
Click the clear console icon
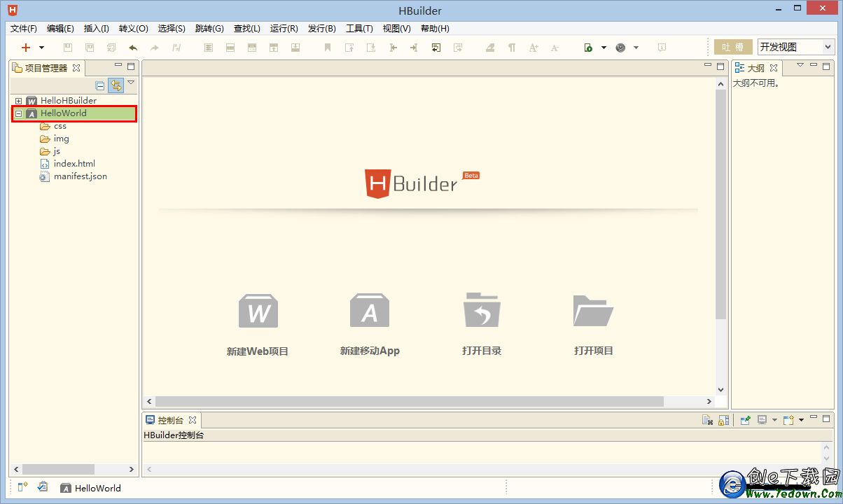tap(708, 420)
